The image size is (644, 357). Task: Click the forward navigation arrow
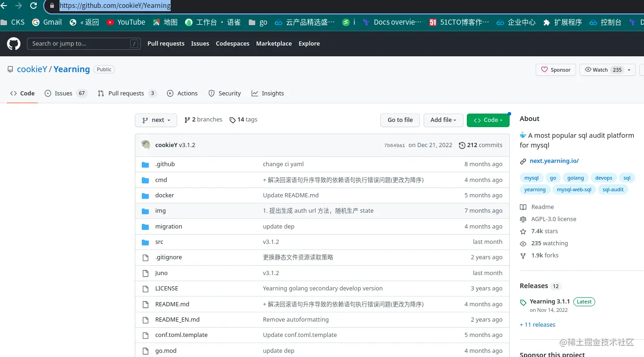pyautogui.click(x=19, y=6)
